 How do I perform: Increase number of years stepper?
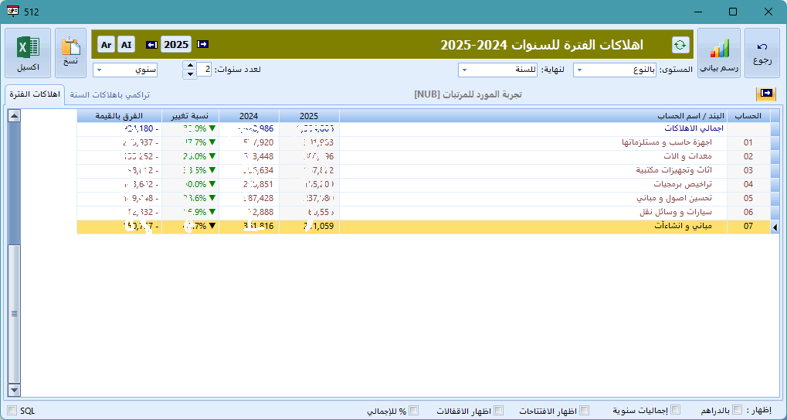[x=190, y=66]
